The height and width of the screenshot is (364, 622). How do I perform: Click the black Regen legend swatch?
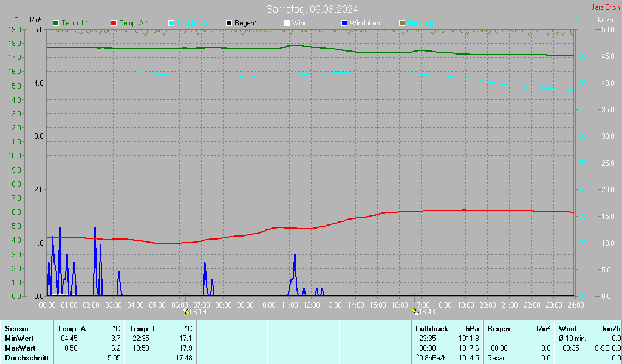pyautogui.click(x=229, y=23)
